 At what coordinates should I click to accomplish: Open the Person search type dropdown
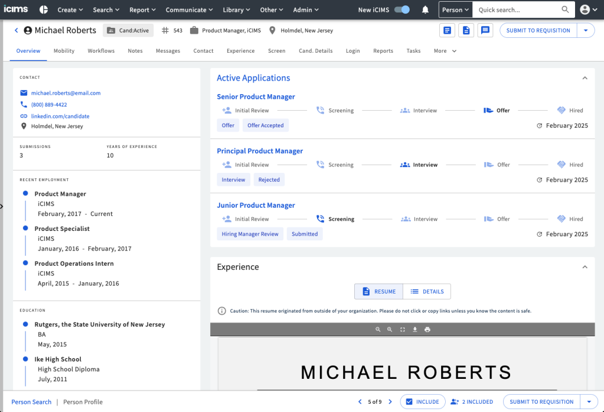[x=455, y=10]
